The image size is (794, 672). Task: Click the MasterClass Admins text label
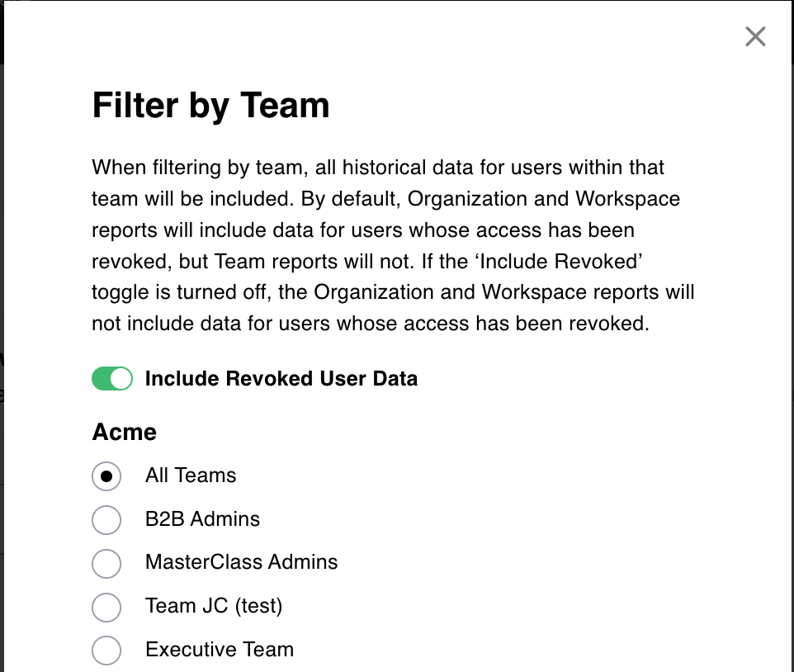[x=241, y=562]
